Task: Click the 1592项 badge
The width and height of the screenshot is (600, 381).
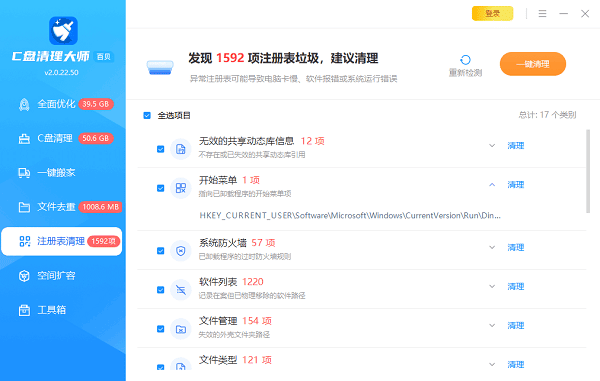Action: 104,241
